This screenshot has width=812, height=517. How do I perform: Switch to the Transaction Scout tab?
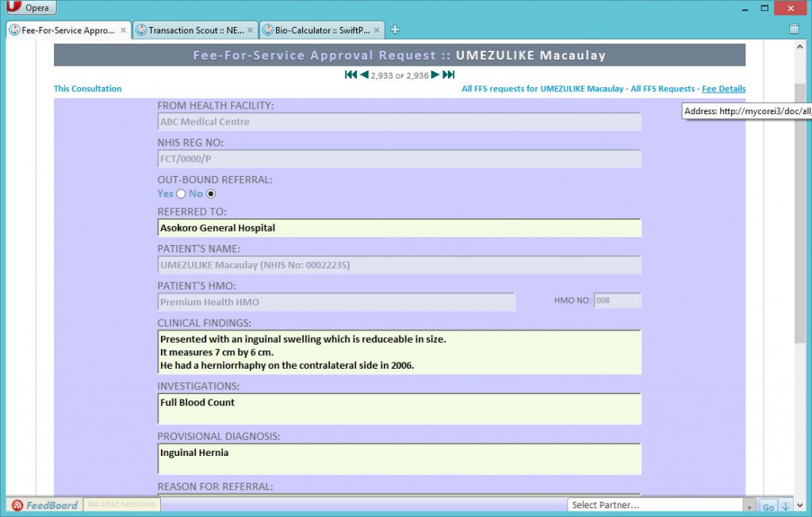pos(190,29)
